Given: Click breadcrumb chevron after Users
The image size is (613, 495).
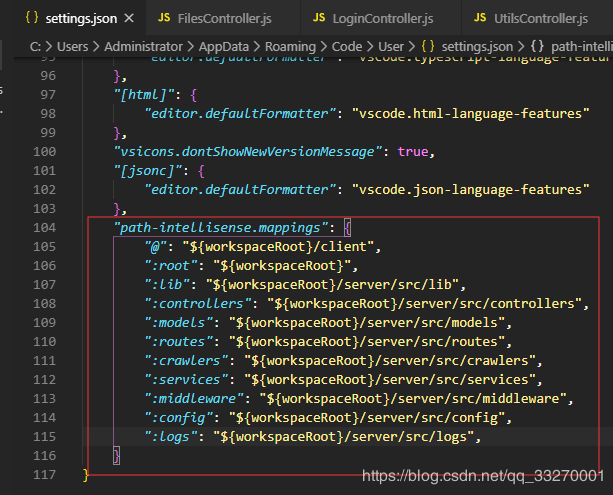Looking at the screenshot, I should click(96, 47).
